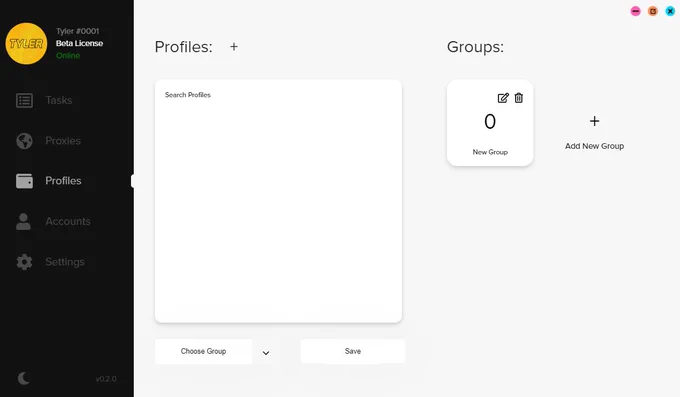Go to the Tasks menu item
The image size is (680, 397).
tap(59, 100)
